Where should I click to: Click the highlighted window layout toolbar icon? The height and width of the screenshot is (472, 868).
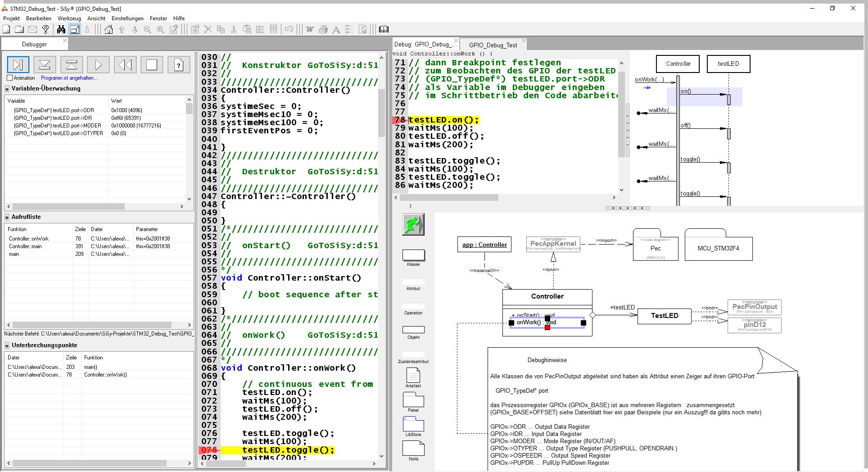click(x=75, y=29)
